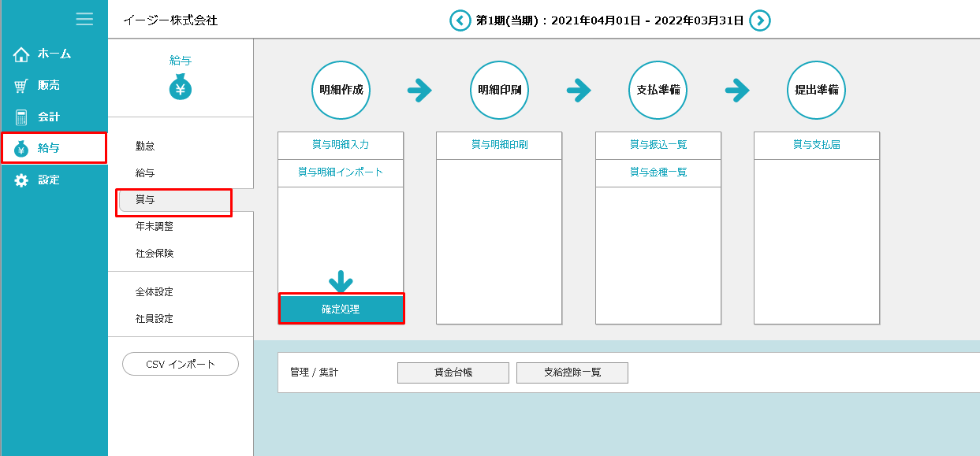Open the 賃金台帳 report button
Viewport: 980px width, 456px height.
coord(453,373)
